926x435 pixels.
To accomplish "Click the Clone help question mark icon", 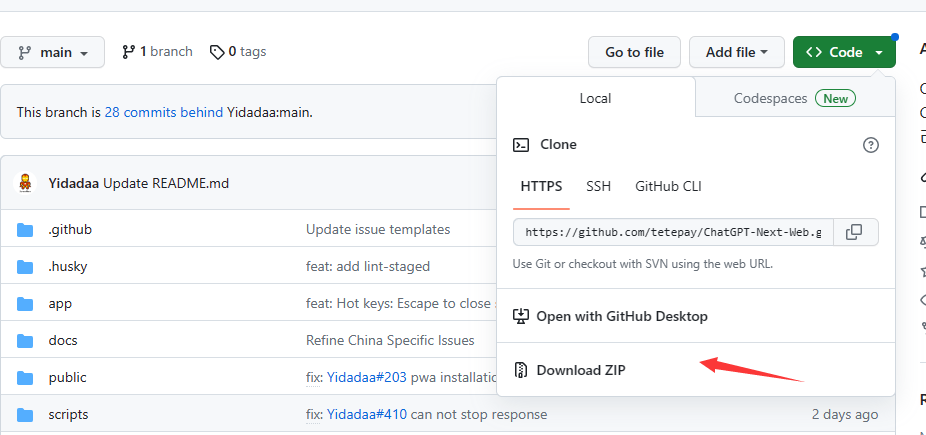I will 870,145.
